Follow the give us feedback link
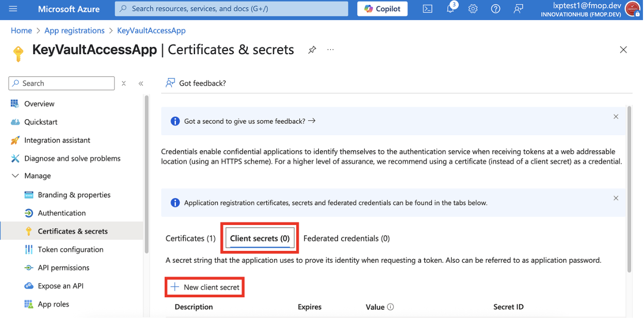 pos(250,121)
